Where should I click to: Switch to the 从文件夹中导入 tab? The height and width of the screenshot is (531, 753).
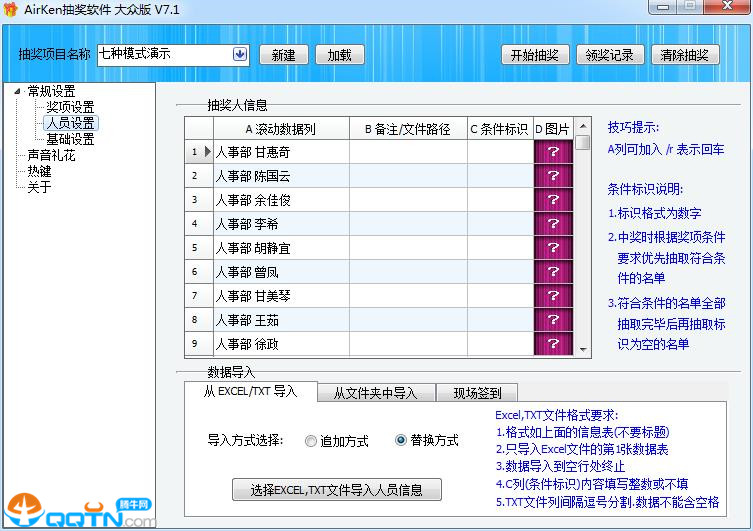click(x=375, y=393)
